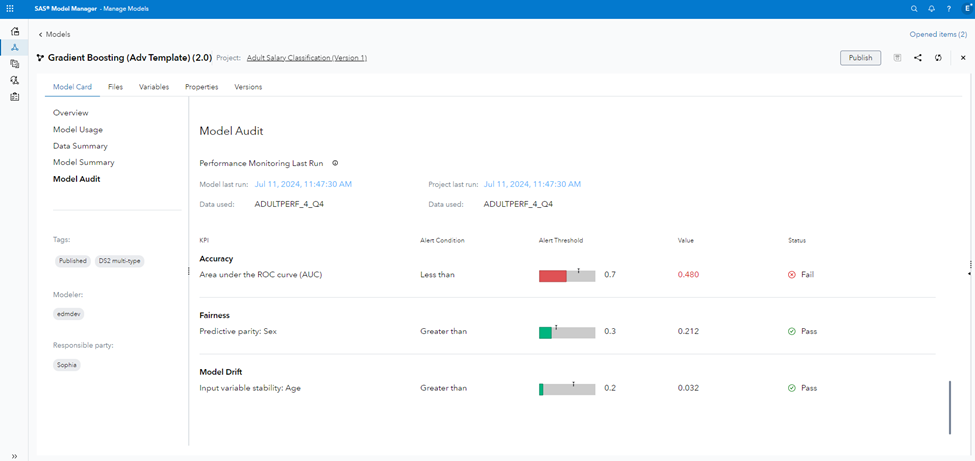Click the vertical scrollbar in Model Audit
The height and width of the screenshot is (461, 975).
pyautogui.click(x=950, y=407)
